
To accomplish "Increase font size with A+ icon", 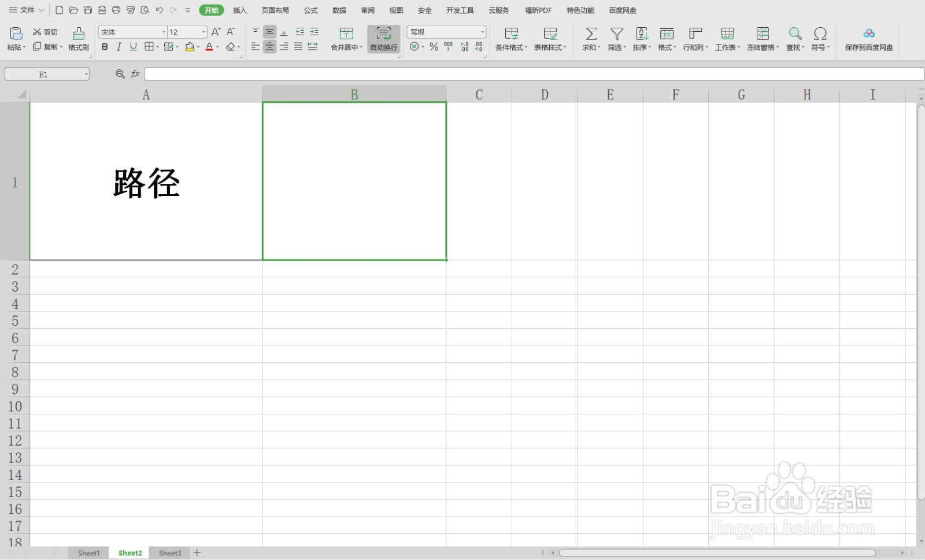I will [216, 32].
